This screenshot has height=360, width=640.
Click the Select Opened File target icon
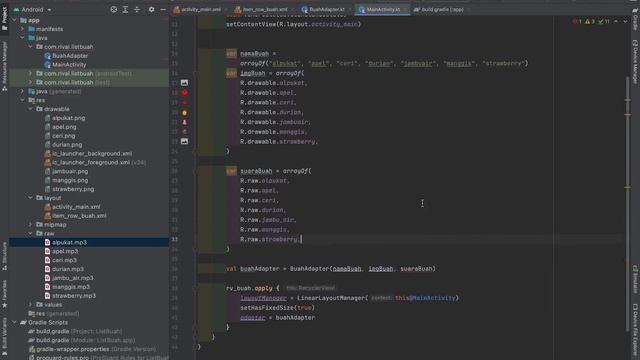tap(113, 9)
